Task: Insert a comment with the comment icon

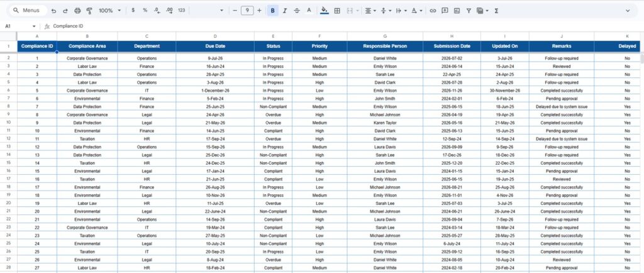Action: [x=445, y=11]
